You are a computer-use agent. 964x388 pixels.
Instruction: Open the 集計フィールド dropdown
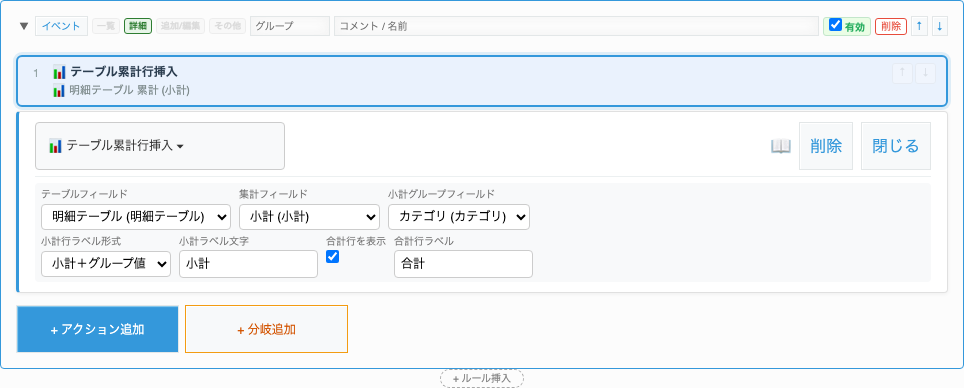click(x=309, y=216)
